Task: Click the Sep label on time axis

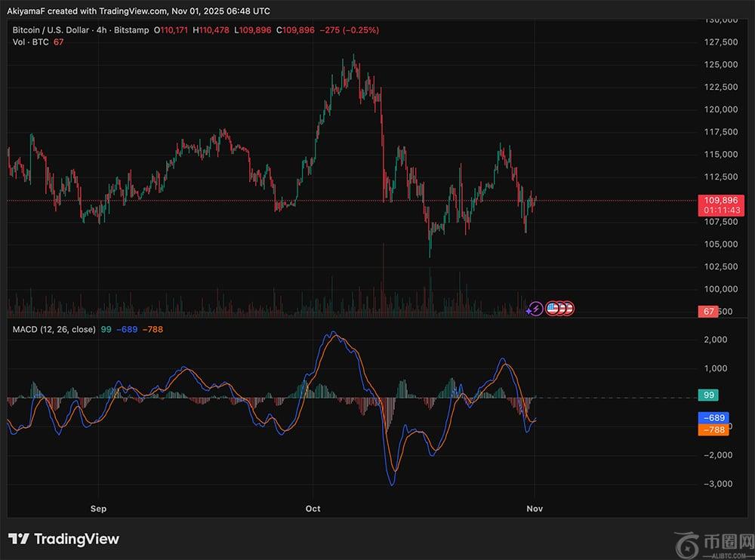Action: tap(98, 509)
